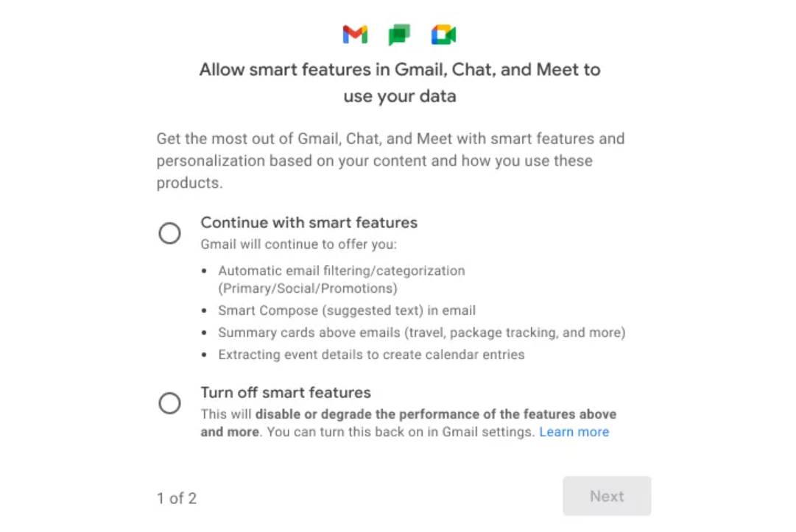Open the Learn more link
796x532 pixels.
pyautogui.click(x=574, y=432)
